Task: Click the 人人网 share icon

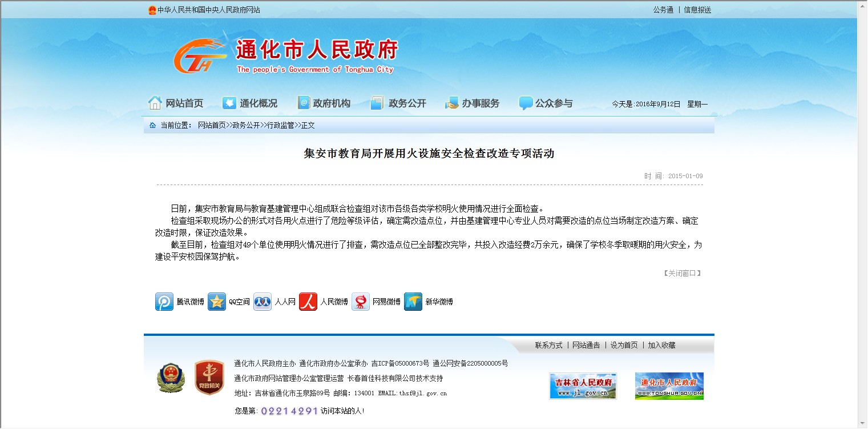Action: (263, 302)
